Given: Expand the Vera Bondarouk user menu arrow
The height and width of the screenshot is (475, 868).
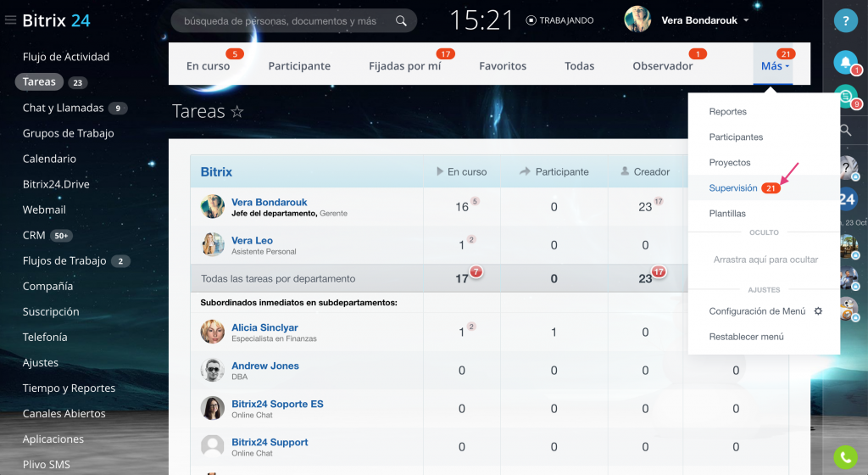Looking at the screenshot, I should coord(746,20).
